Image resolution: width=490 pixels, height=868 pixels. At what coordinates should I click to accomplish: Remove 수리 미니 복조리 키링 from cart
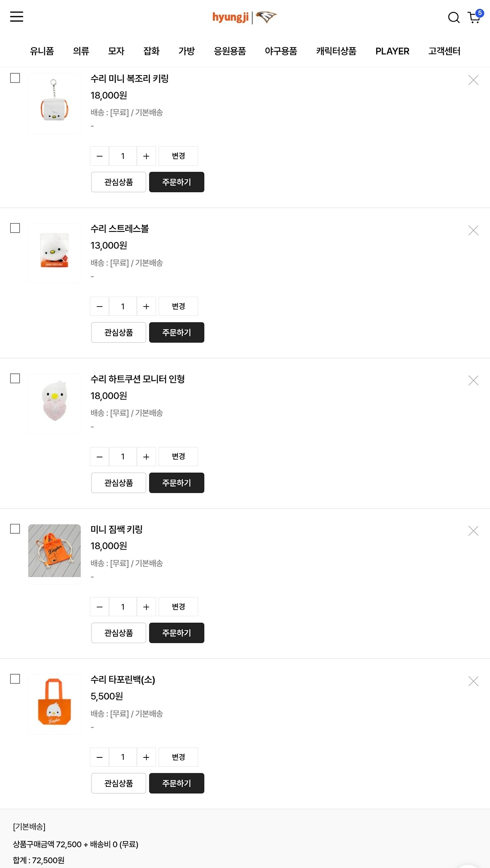point(473,80)
